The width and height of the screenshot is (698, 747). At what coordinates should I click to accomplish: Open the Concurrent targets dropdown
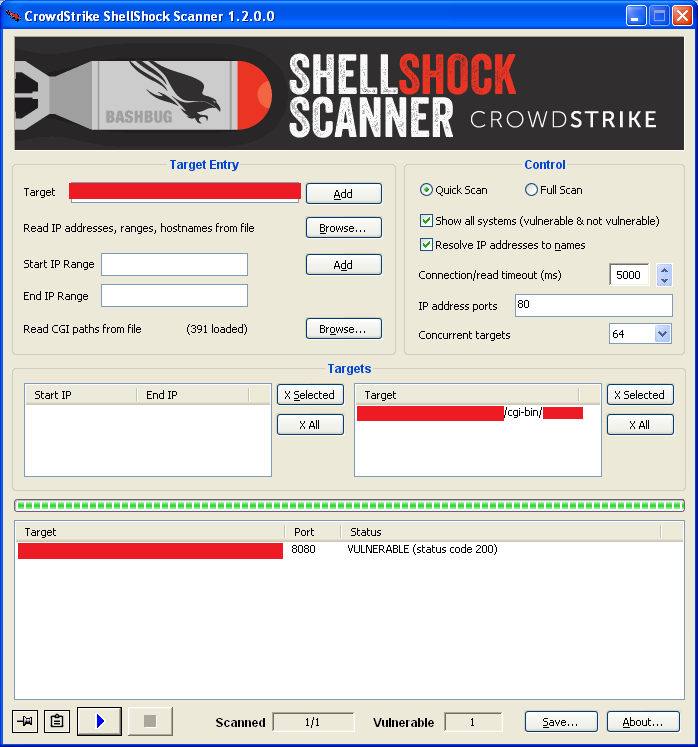click(662, 334)
